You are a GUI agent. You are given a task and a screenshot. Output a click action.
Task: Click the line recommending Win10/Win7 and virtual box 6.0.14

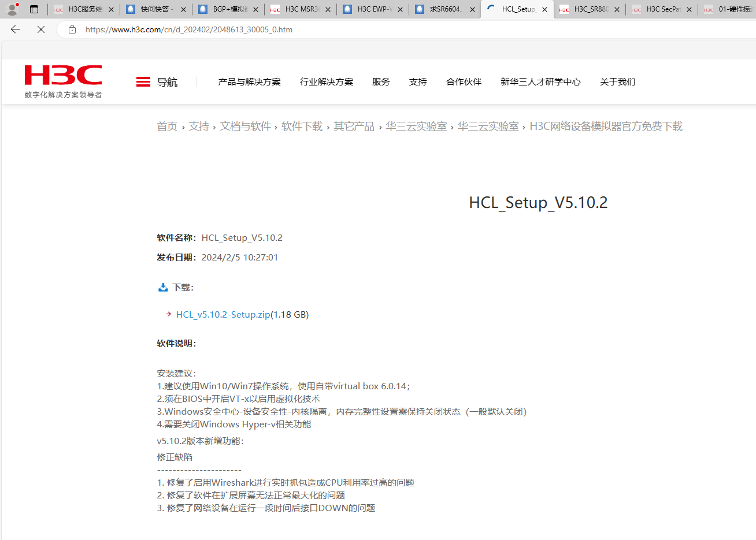[x=284, y=386]
